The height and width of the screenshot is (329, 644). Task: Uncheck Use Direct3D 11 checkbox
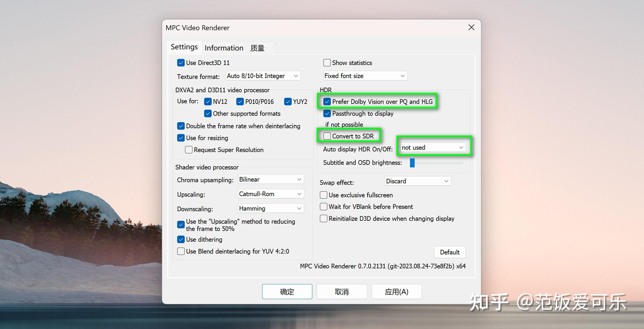click(x=181, y=63)
